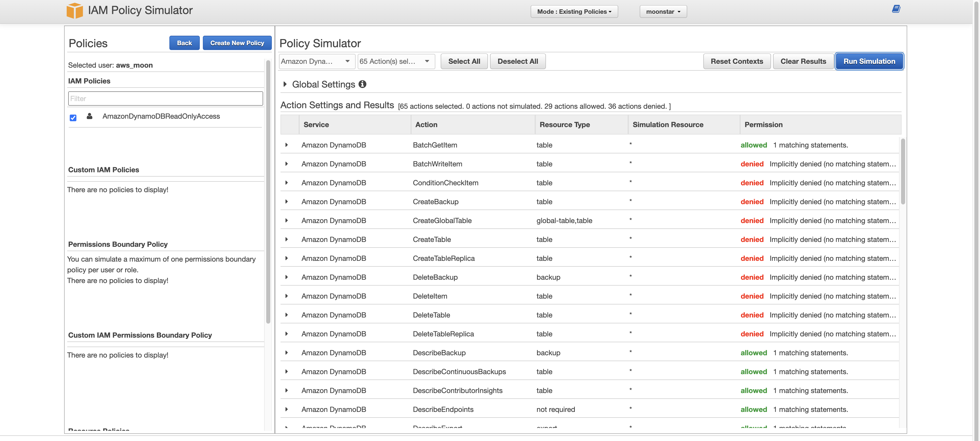980x441 pixels.
Task: Expand the CreateBackup result row
Action: pos(286,202)
